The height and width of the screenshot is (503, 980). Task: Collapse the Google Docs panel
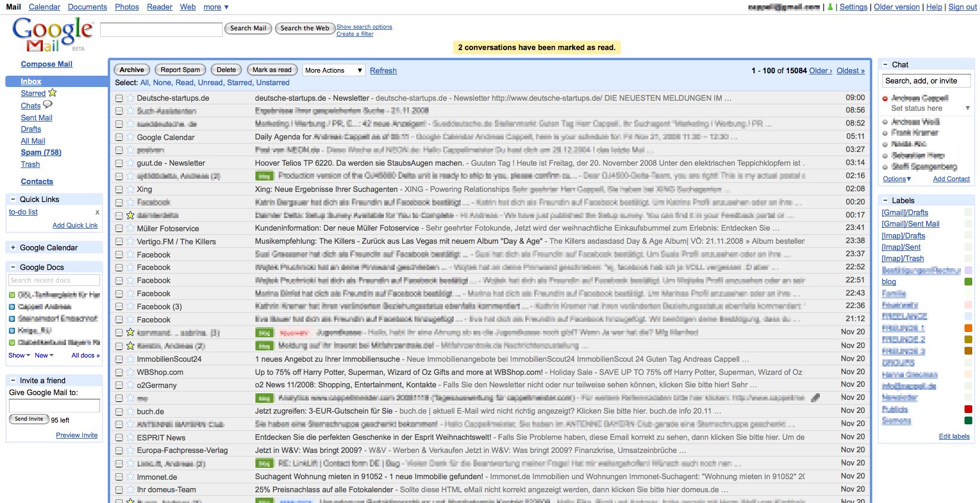click(13, 267)
